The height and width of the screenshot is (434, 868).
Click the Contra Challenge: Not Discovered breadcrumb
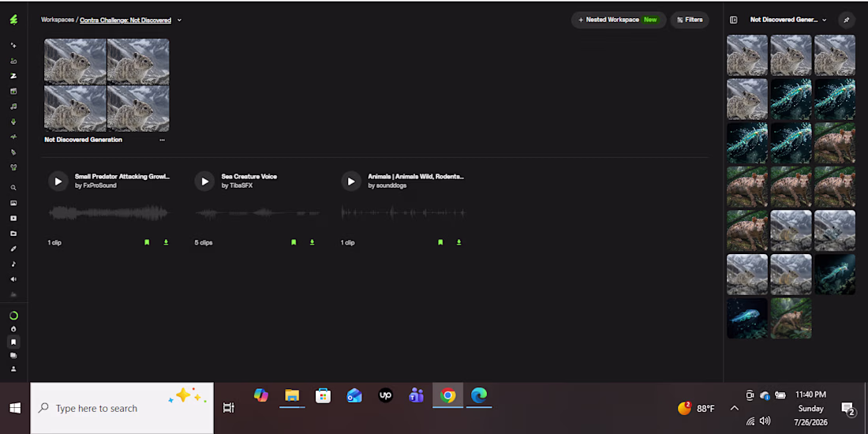(125, 20)
